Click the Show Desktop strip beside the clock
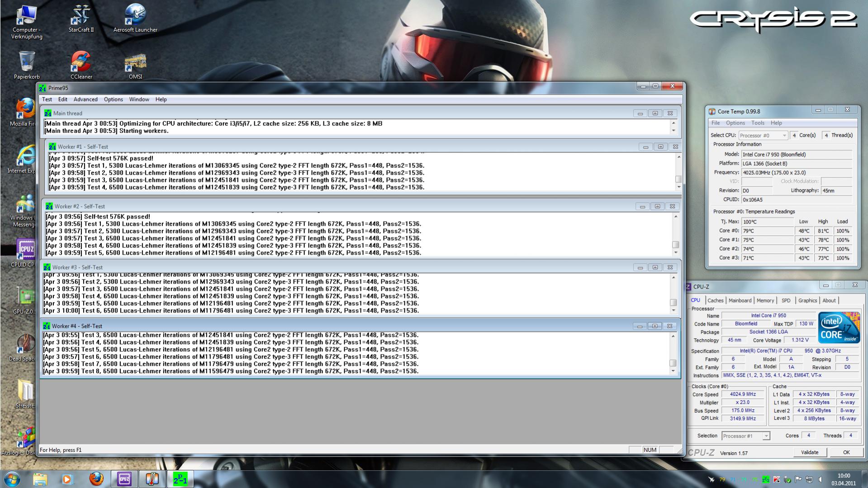Viewport: 868px width, 488px height. pos(864,479)
